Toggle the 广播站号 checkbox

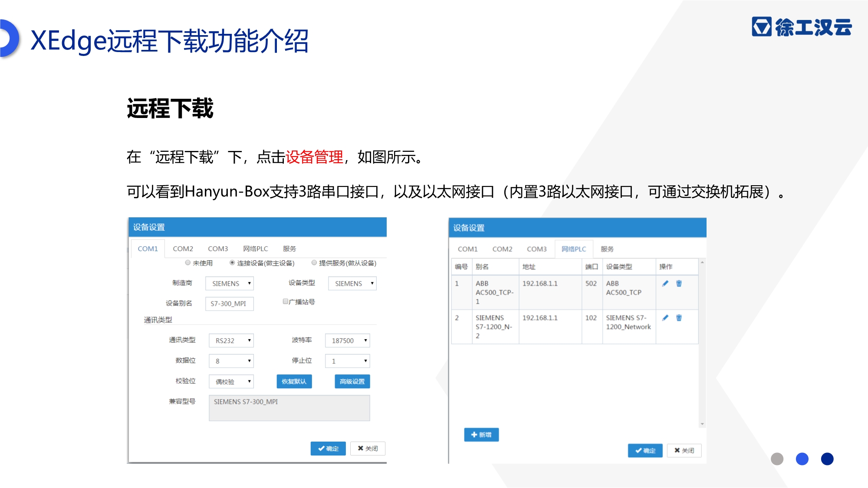pos(286,301)
